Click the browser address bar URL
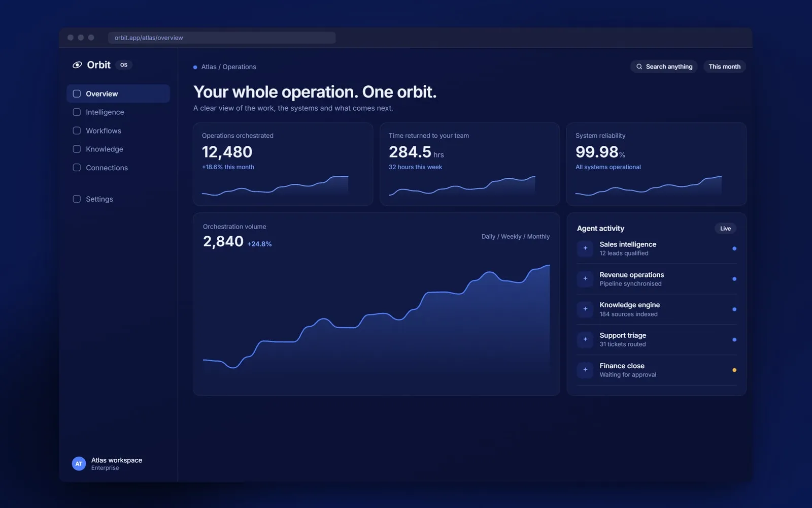Viewport: 812px width, 508px height. (x=222, y=38)
